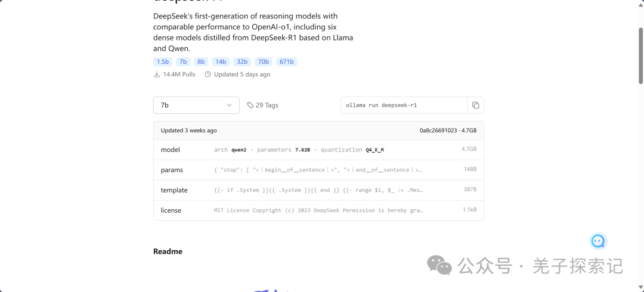Select the 32b size tag
The height and width of the screenshot is (292, 644).
(x=242, y=61)
